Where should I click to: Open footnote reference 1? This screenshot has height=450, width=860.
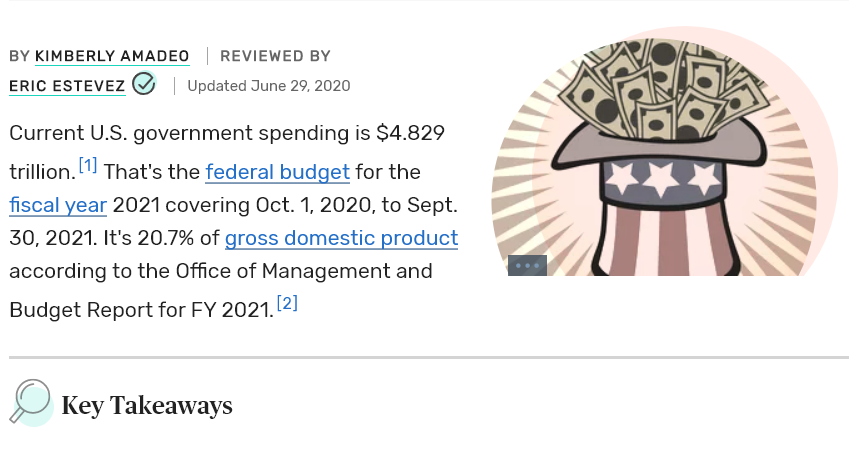point(88,165)
